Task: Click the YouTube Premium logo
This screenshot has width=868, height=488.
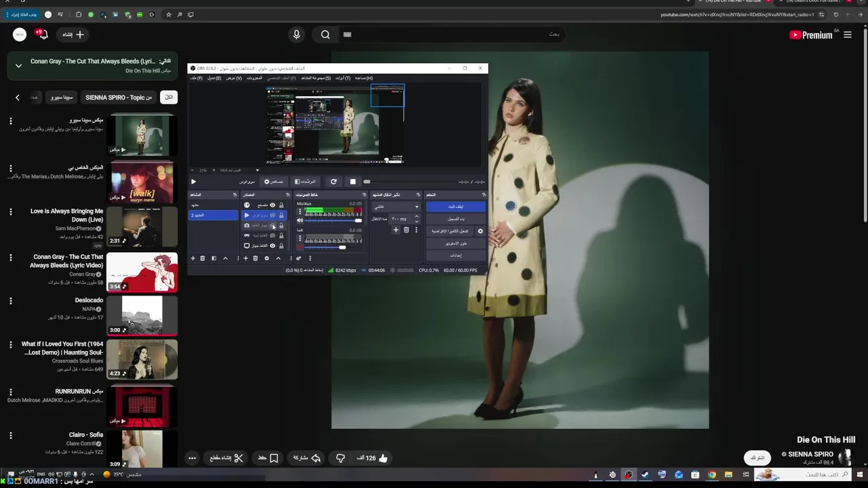Action: pyautogui.click(x=811, y=35)
